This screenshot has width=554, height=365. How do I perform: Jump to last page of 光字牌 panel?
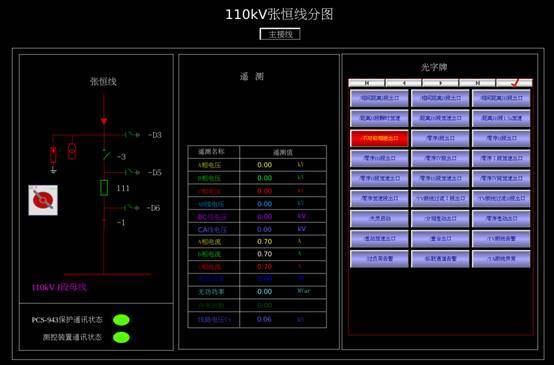pyautogui.click(x=477, y=83)
